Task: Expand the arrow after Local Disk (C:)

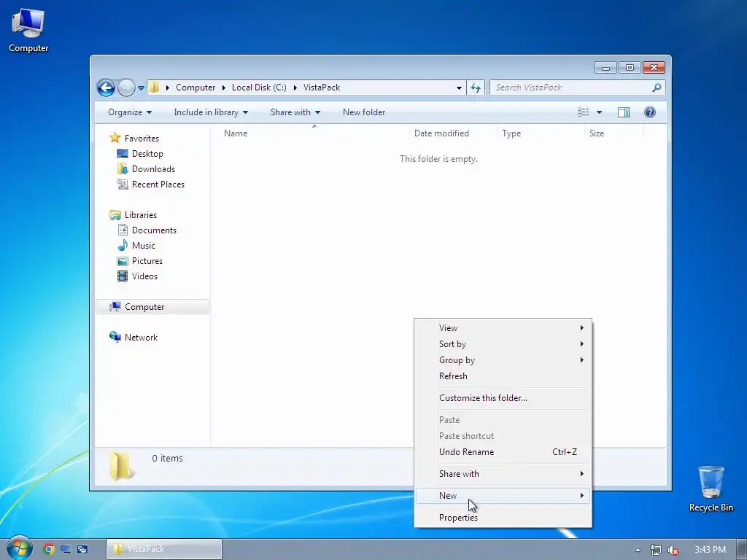Action: click(295, 87)
